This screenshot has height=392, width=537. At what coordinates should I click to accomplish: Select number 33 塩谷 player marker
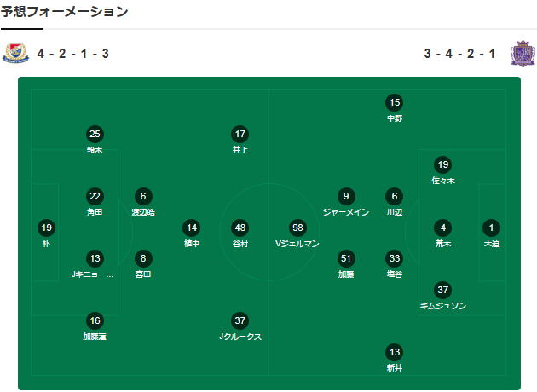394,258
